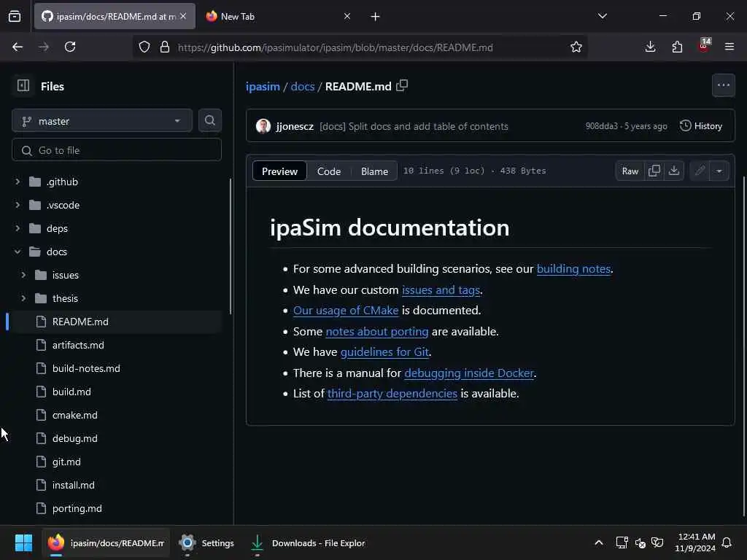Click the History clock button
The height and width of the screenshot is (560, 747).
[700, 126]
